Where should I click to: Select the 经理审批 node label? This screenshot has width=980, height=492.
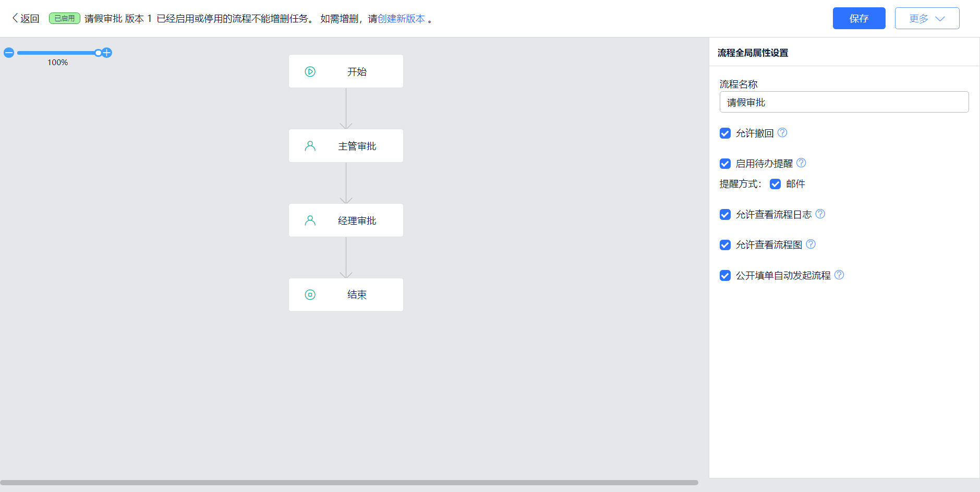[357, 221]
